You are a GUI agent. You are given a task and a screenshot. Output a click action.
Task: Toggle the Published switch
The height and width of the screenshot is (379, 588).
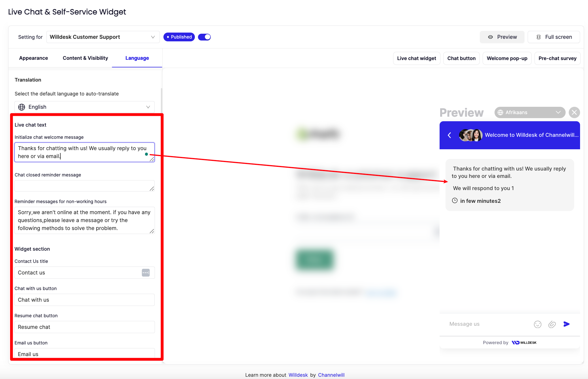pos(204,37)
